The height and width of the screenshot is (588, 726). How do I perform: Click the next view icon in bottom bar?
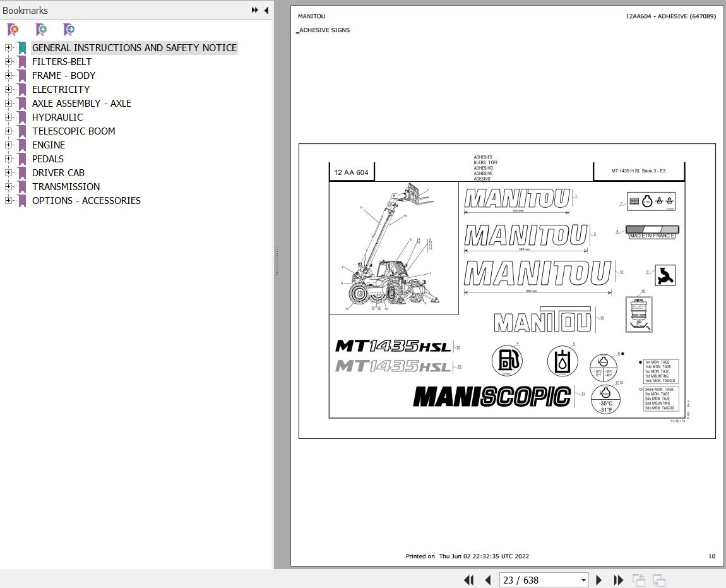pos(659,580)
